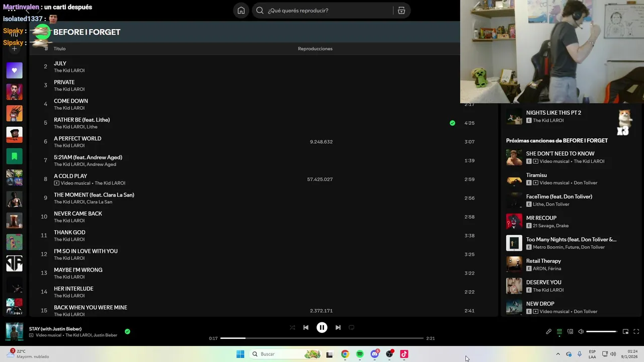This screenshot has height=362, width=644.
Task: Open the miniplayer icon in player bar
Action: (x=625, y=331)
